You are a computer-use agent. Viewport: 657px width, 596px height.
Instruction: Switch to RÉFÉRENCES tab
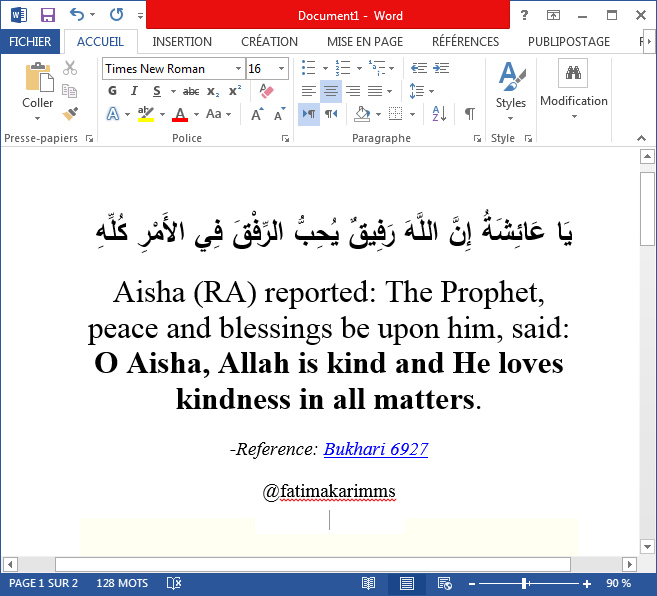(466, 41)
